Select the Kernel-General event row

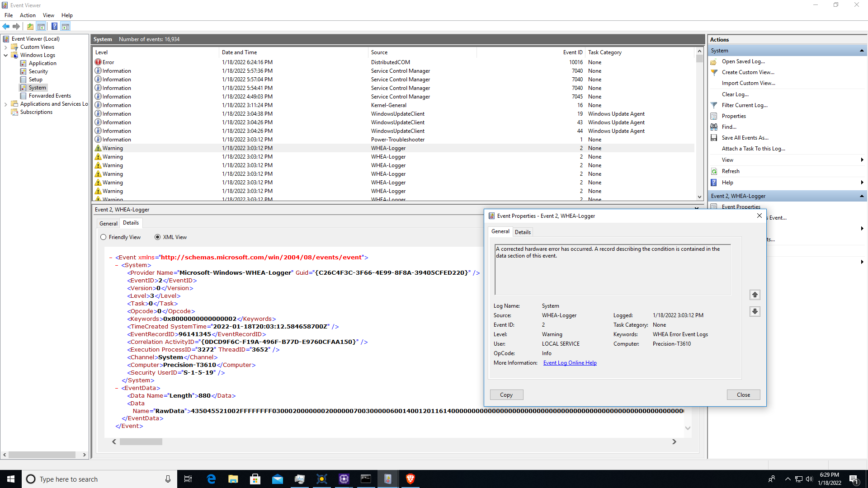click(x=393, y=105)
